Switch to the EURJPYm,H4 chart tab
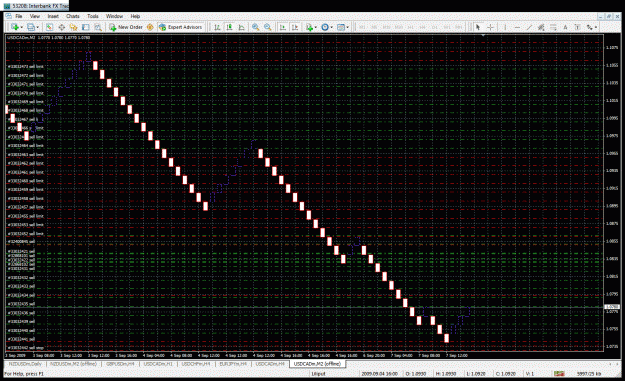The image size is (625, 381). 233,364
